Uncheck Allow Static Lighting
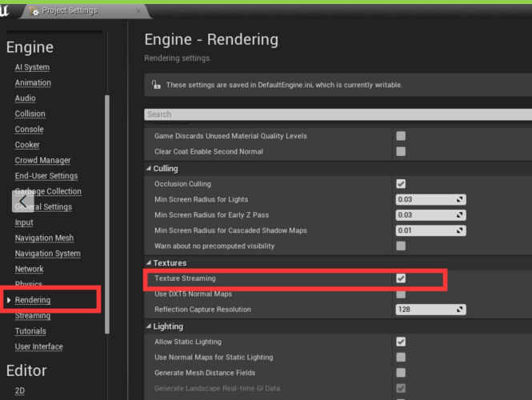 401,342
